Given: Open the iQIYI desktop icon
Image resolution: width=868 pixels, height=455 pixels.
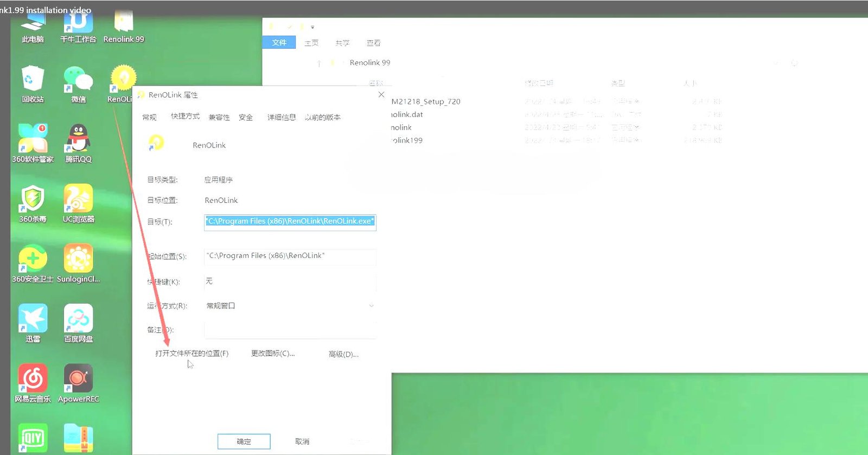Looking at the screenshot, I should [x=33, y=438].
